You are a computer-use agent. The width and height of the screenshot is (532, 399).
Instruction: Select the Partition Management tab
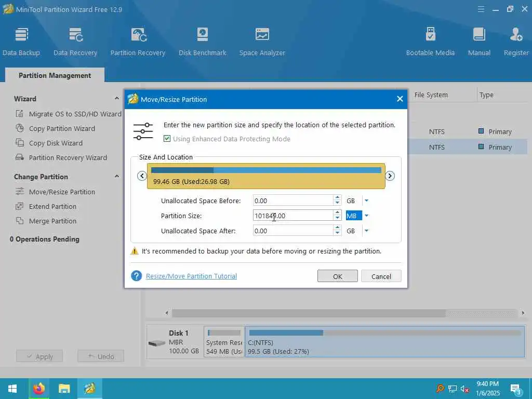(55, 75)
